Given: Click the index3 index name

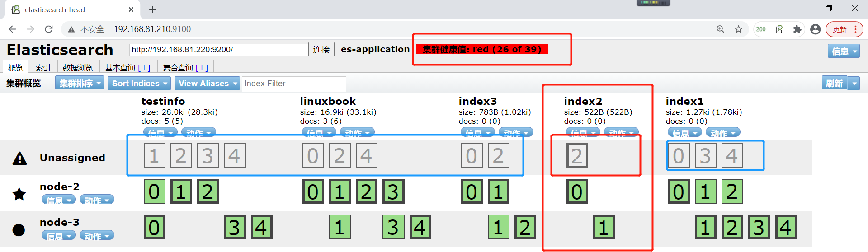Looking at the screenshot, I should (x=478, y=101).
